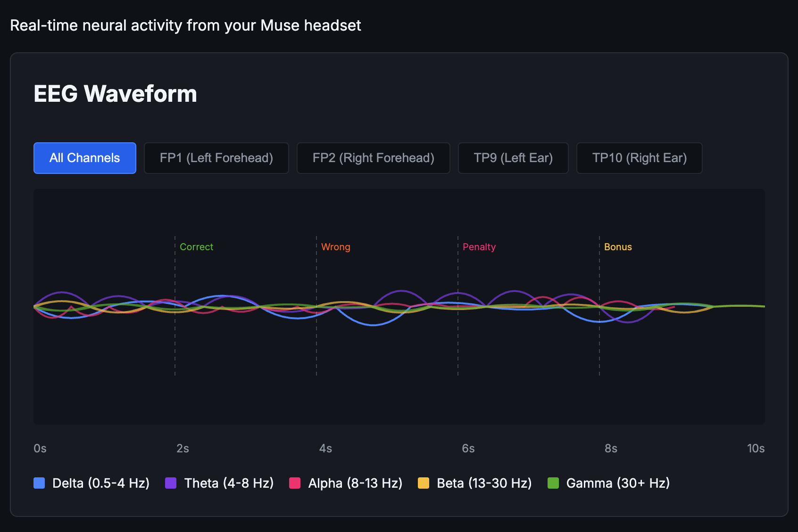Click the 10s time axis label
The height and width of the screenshot is (532, 798).
pos(756,448)
